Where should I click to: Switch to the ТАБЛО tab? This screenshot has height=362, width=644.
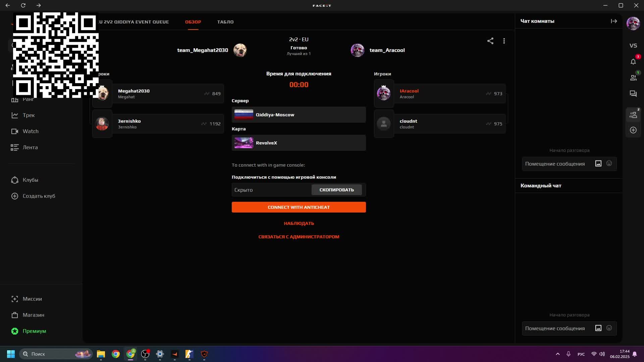225,22
